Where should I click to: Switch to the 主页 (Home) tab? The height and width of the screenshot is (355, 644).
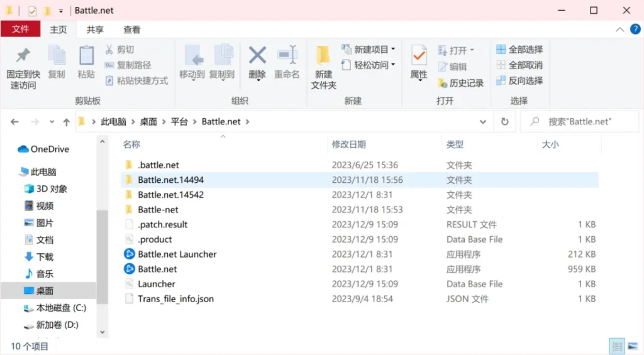(58, 30)
